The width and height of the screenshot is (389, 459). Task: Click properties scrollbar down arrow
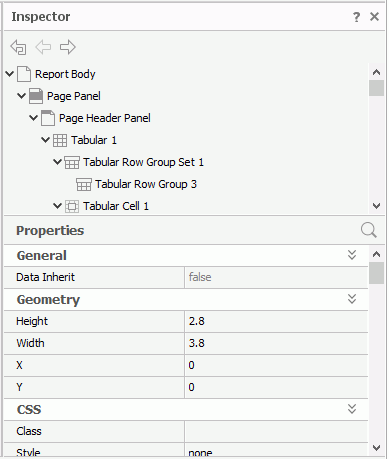click(x=377, y=448)
